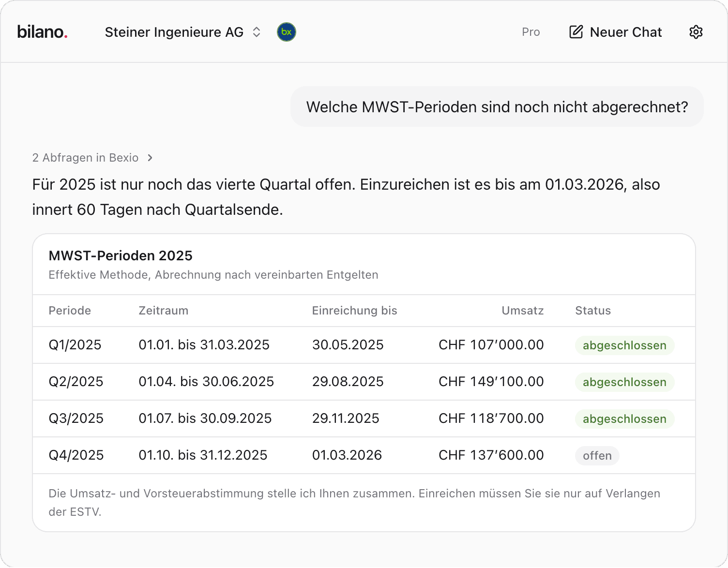This screenshot has width=728, height=568.
Task: Click the 'Effektive Methode' subtitle text
Action: click(x=213, y=275)
